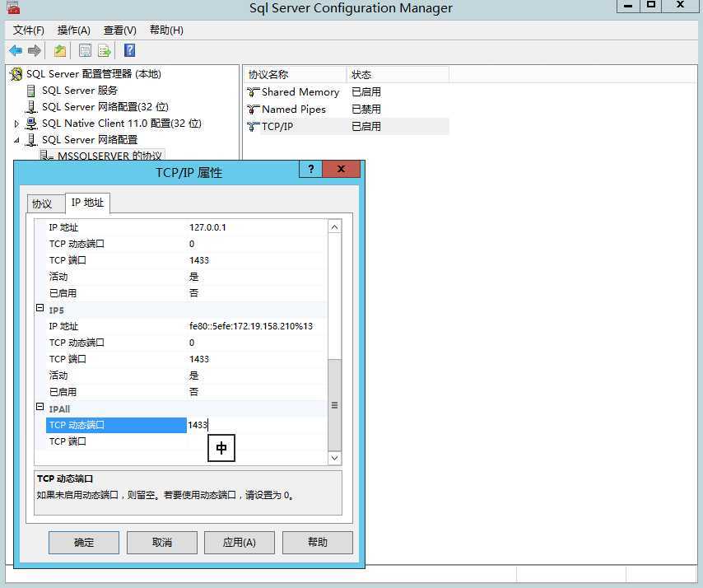Select the Named Pipes protocol row
The image size is (703, 588).
click(x=347, y=109)
